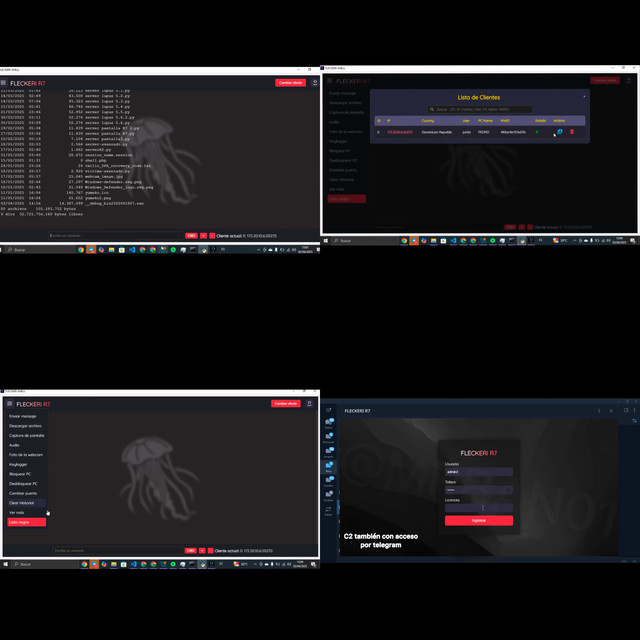The height and width of the screenshot is (640, 640).
Task: Select the topmost chat folder in Telegram sidebar
Action: pos(329,423)
